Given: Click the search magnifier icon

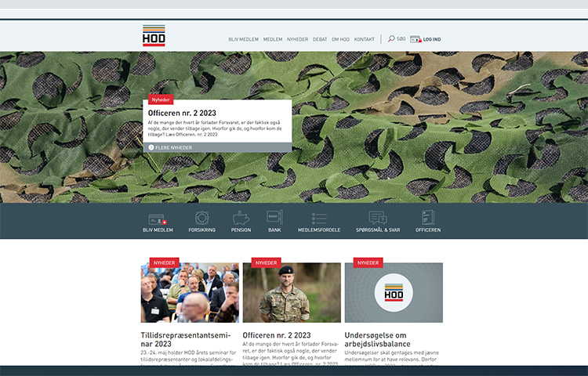Looking at the screenshot, I should pyautogui.click(x=391, y=38).
